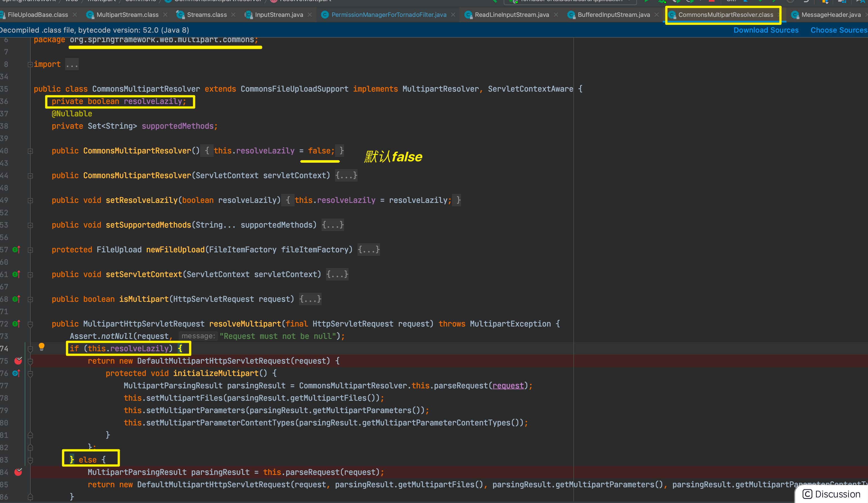Viewport: 868px width, 503px height.
Task: Click 'ServletContextAware' in class declaration
Action: click(530, 89)
